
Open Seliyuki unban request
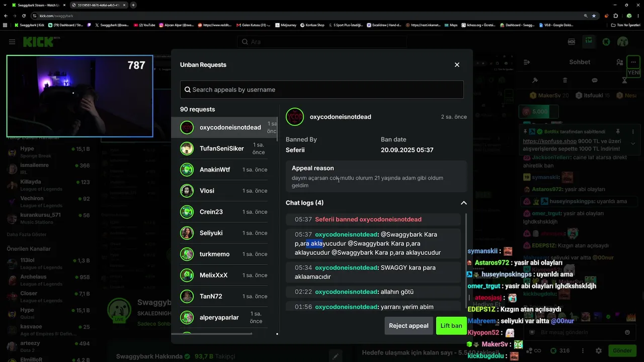224,233
